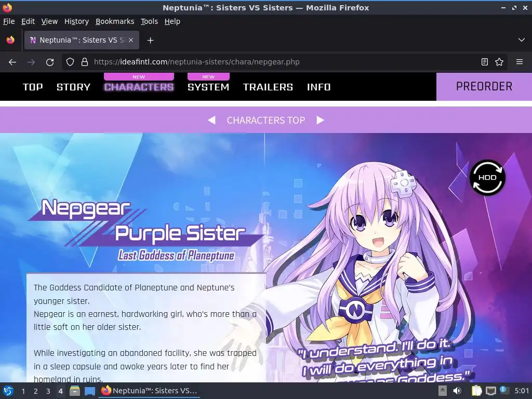The image size is (532, 399).
Task: Go to next character with right arrow
Action: pyautogui.click(x=320, y=120)
